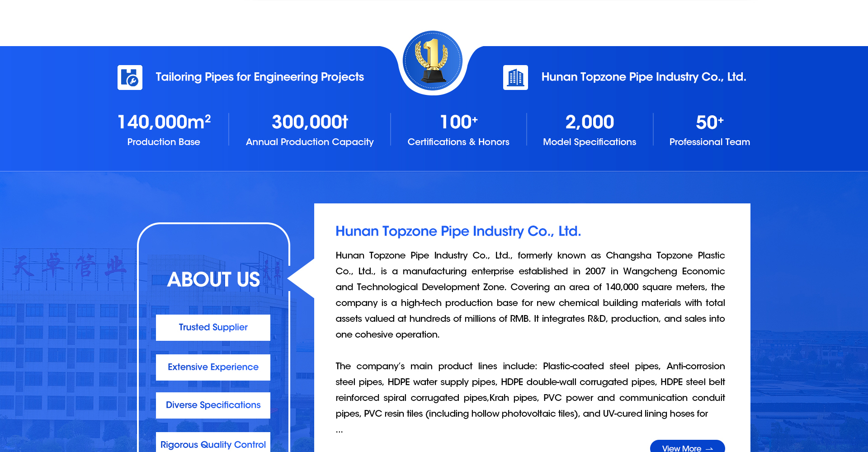Open the Rigorous Quality Control tab
This screenshot has height=452, width=868.
tap(213, 444)
